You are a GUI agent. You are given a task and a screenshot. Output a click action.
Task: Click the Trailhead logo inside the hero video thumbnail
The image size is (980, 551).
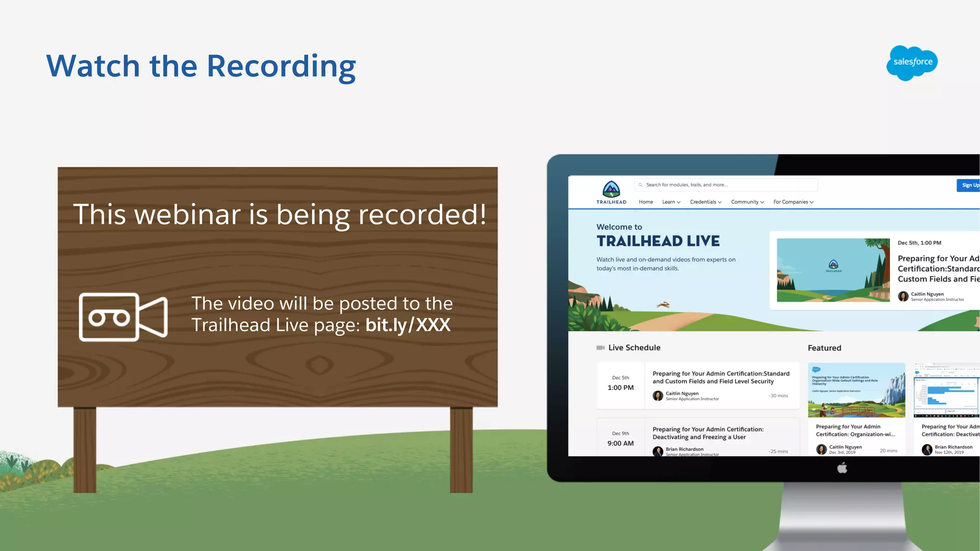pos(833,266)
